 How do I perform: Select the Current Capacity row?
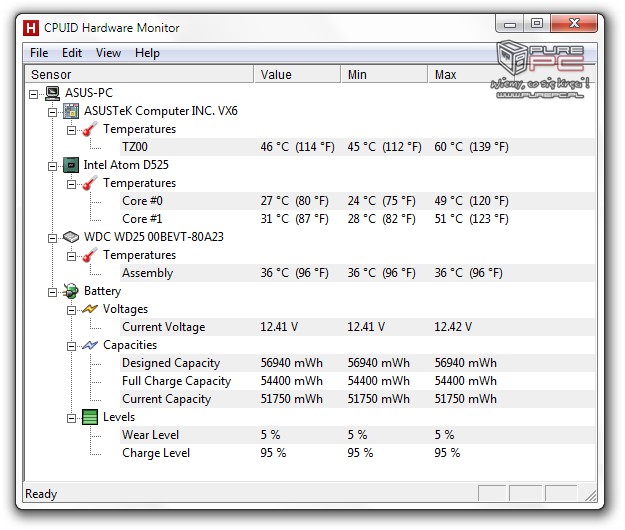358,399
